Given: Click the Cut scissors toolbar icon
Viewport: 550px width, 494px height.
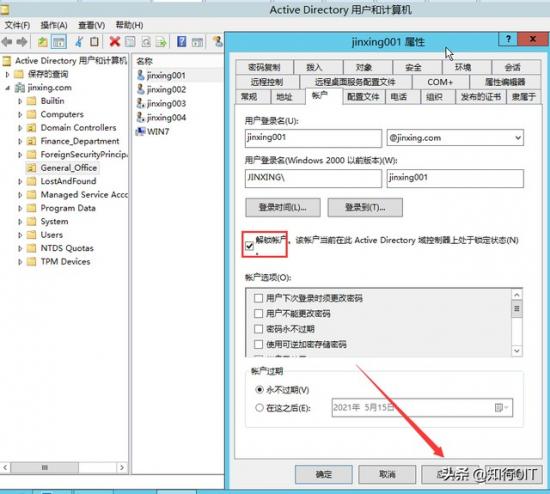Looking at the screenshot, I should 79,42.
